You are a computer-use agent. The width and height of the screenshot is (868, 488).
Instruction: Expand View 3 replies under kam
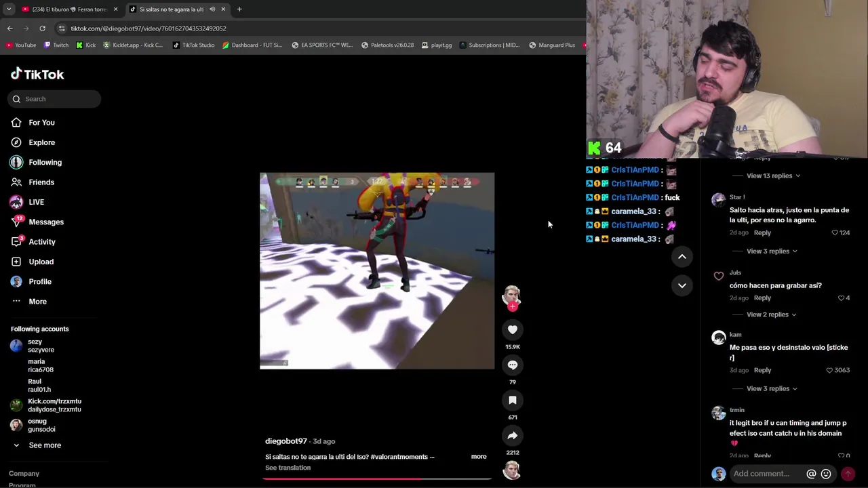(x=772, y=389)
